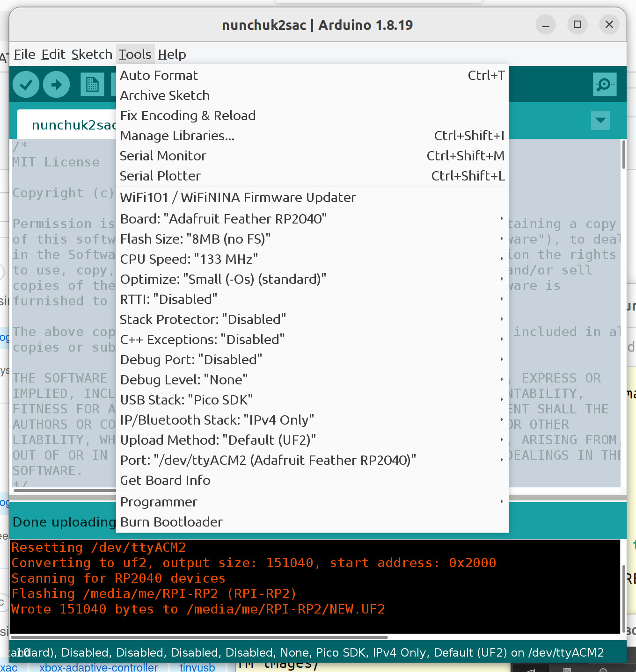The height and width of the screenshot is (672, 636).
Task: Choose Archive Sketch
Action: pos(312,95)
